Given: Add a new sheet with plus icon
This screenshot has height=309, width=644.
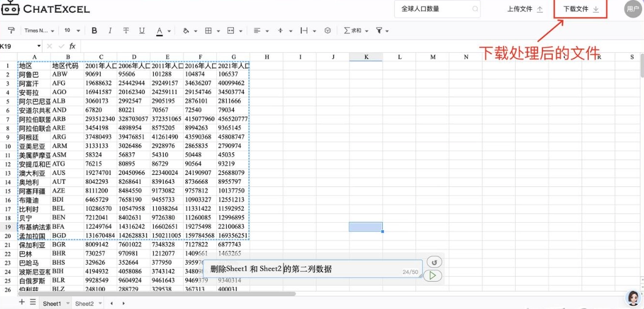Looking at the screenshot, I should (x=22, y=302).
